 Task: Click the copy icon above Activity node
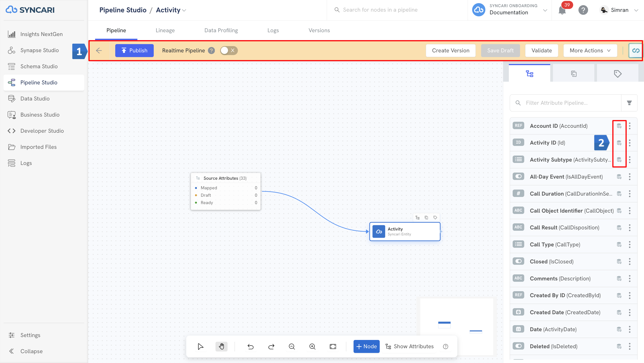pos(426,218)
